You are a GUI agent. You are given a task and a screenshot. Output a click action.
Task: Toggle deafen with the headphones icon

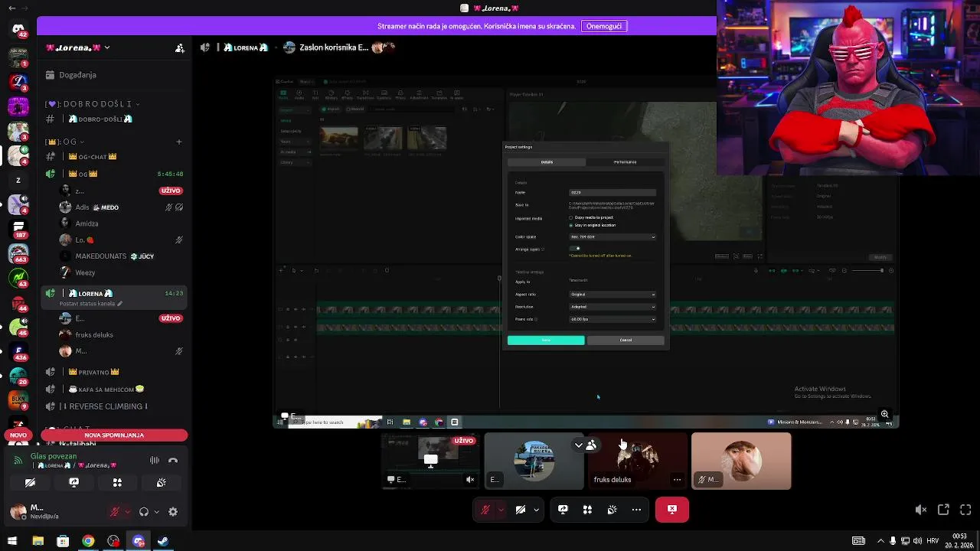(144, 512)
